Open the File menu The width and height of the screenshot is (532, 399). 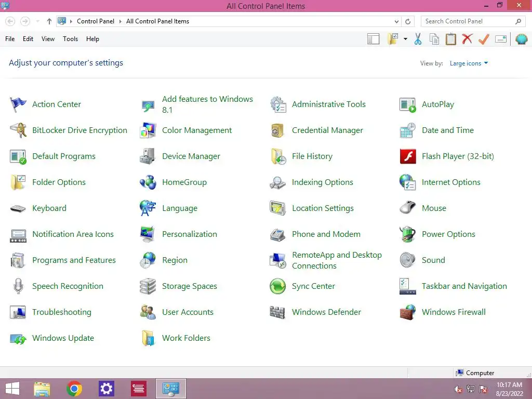[10, 39]
